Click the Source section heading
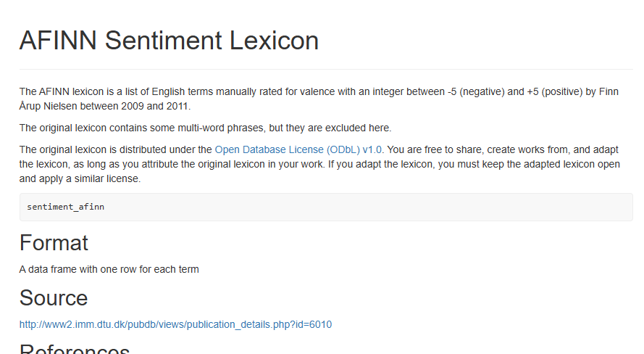Viewport: 644px width, 354px height. click(54, 298)
